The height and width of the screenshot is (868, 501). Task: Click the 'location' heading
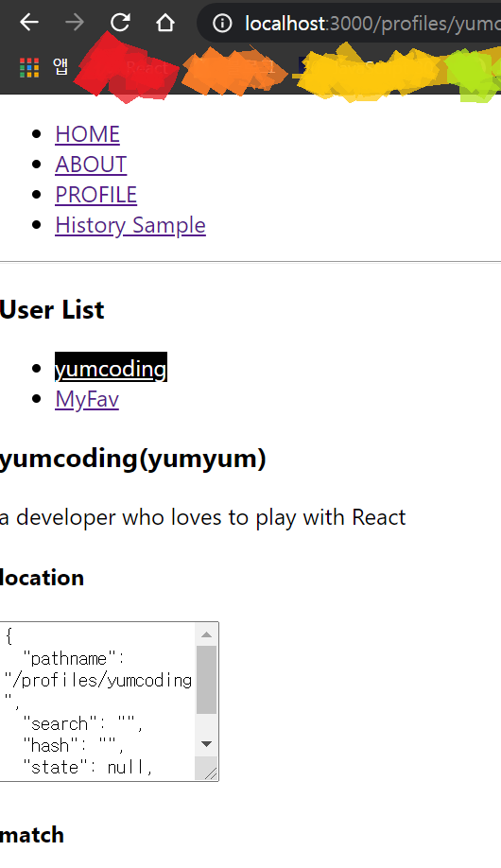[43, 578]
